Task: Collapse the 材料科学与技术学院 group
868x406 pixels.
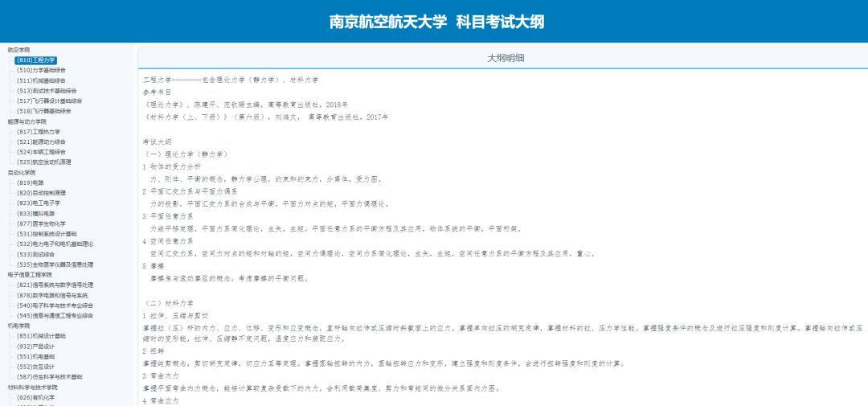Action: pos(33,388)
